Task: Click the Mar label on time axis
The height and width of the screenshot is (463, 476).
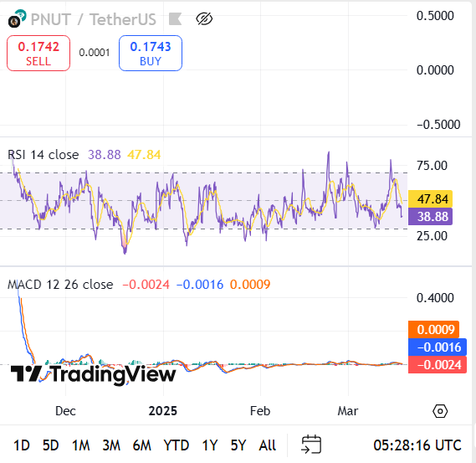Action: click(348, 411)
